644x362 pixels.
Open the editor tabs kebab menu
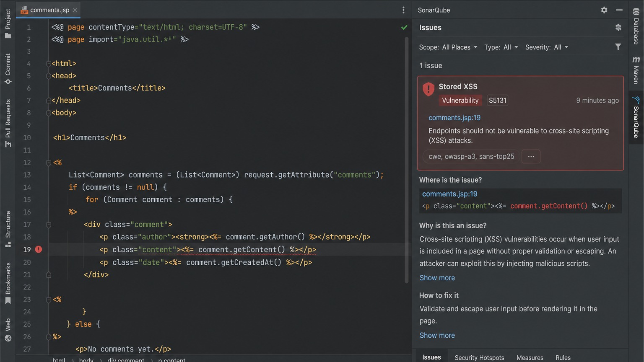[x=403, y=10]
